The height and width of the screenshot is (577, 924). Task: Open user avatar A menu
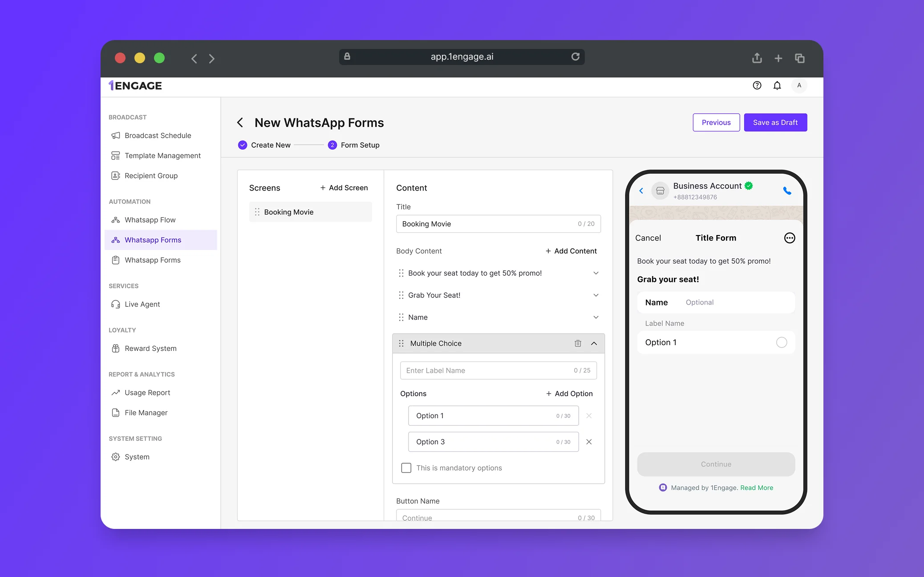click(799, 85)
